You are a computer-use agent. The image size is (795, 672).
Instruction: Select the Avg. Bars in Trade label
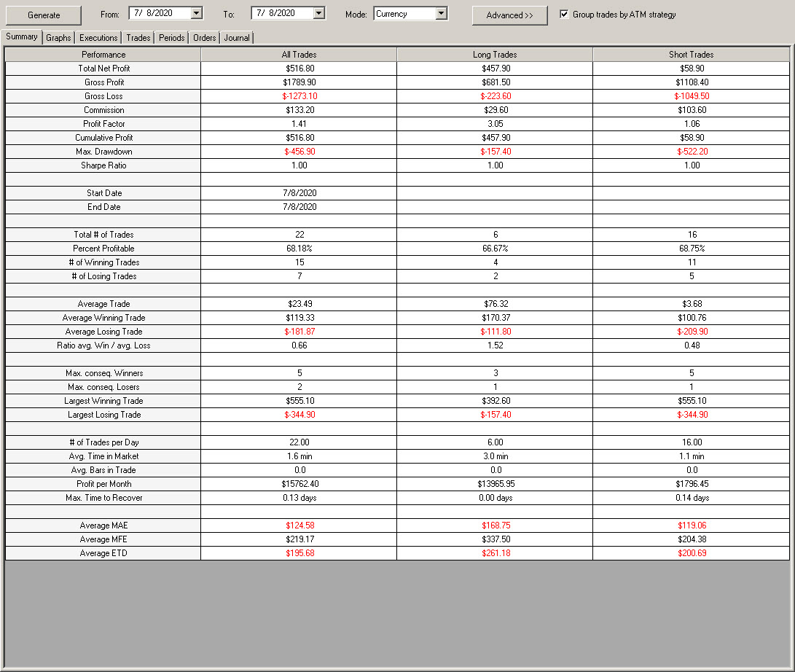(103, 470)
